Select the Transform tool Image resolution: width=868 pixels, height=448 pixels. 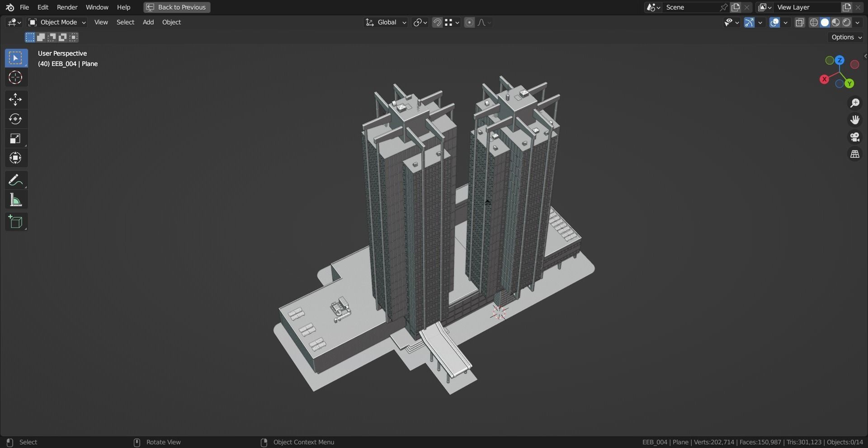[x=16, y=158]
